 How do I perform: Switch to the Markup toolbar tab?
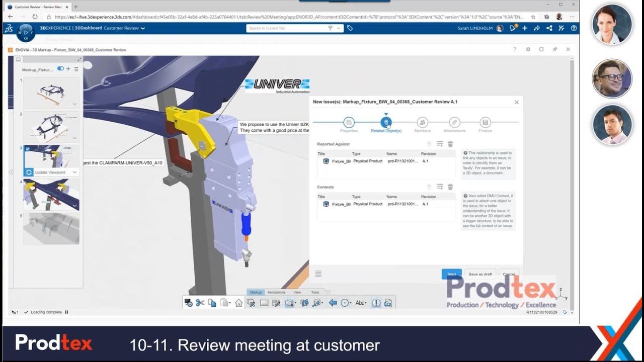tap(256, 292)
